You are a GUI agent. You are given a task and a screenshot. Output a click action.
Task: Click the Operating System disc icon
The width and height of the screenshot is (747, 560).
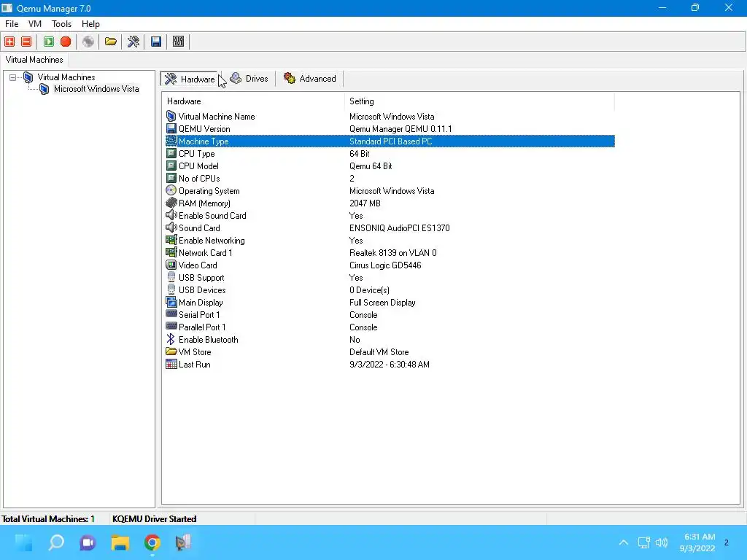click(x=171, y=190)
